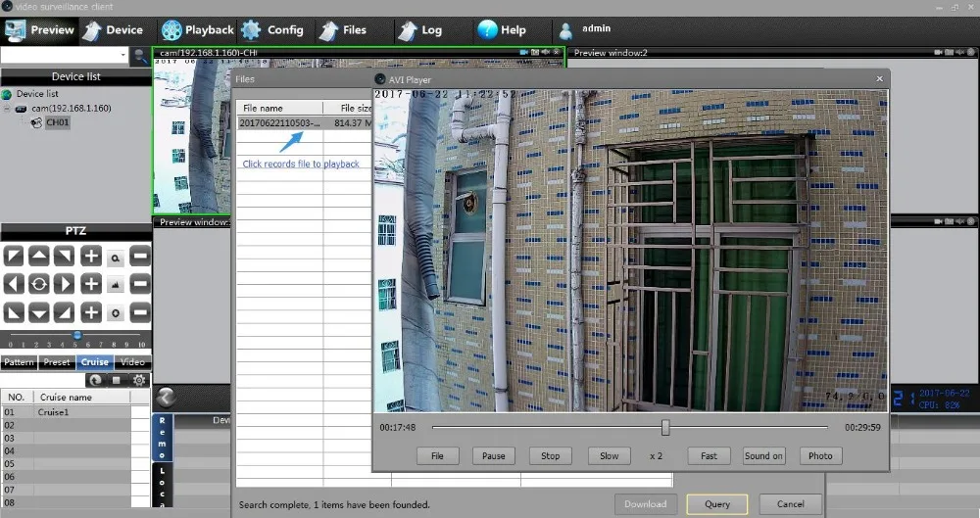Click the File name column header
This screenshot has height=518, width=980.
279,108
